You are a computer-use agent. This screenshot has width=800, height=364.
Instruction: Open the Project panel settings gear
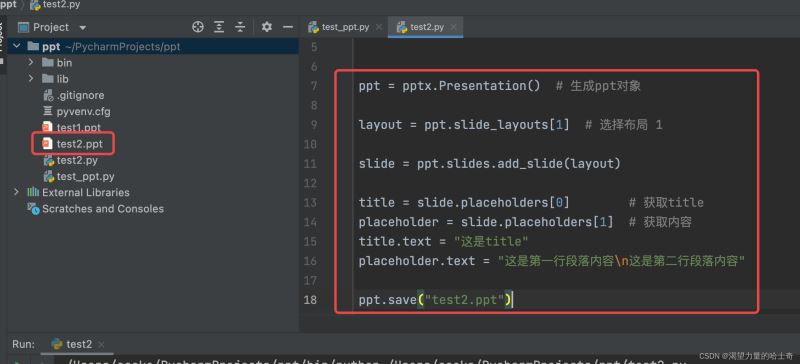pos(267,27)
